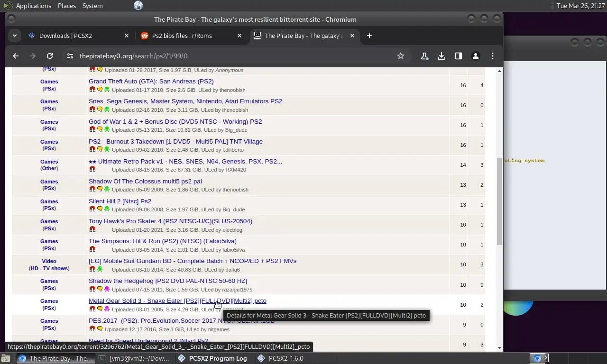
Task: Click magnet icon for Snes, Sega Genesis Emulators
Action: [92, 109]
